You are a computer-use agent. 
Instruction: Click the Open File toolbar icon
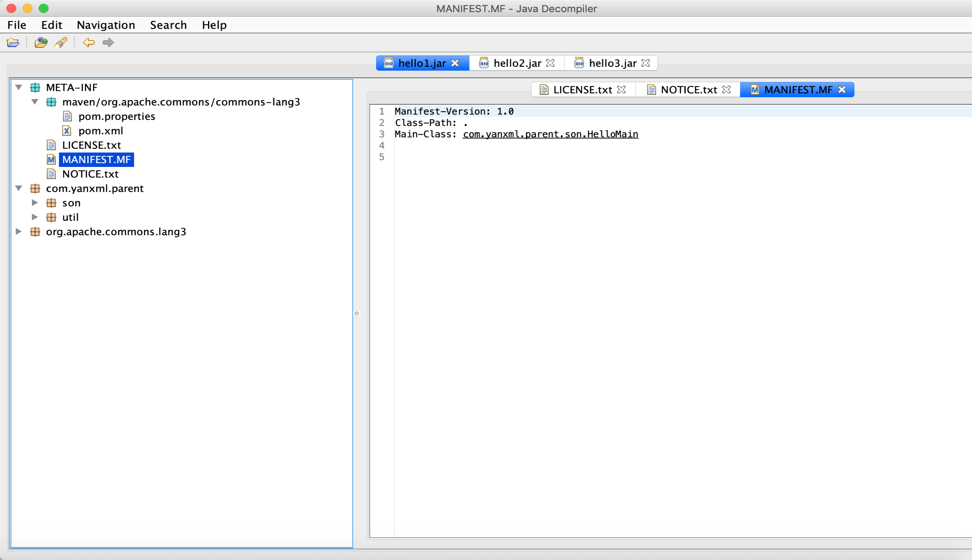pyautogui.click(x=13, y=42)
